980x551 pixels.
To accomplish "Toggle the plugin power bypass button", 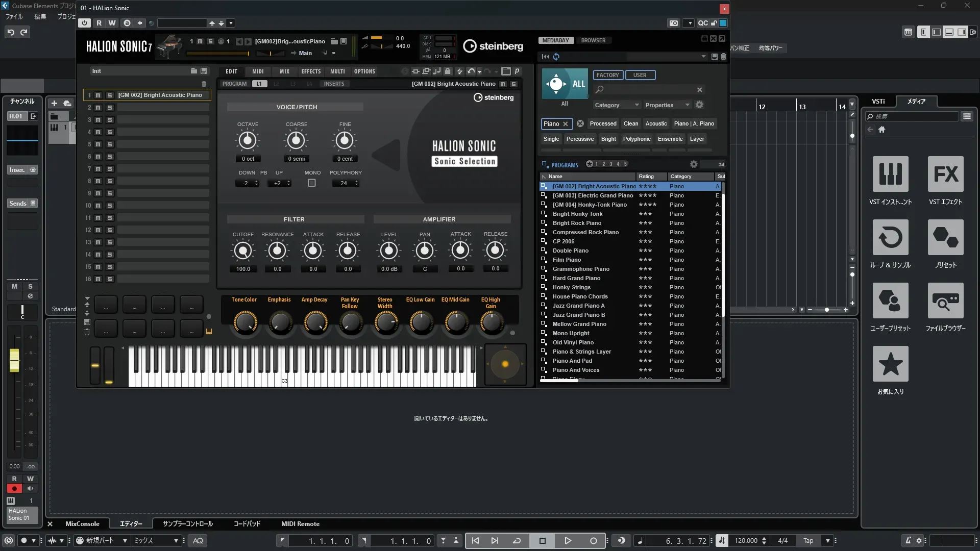I will click(85, 23).
